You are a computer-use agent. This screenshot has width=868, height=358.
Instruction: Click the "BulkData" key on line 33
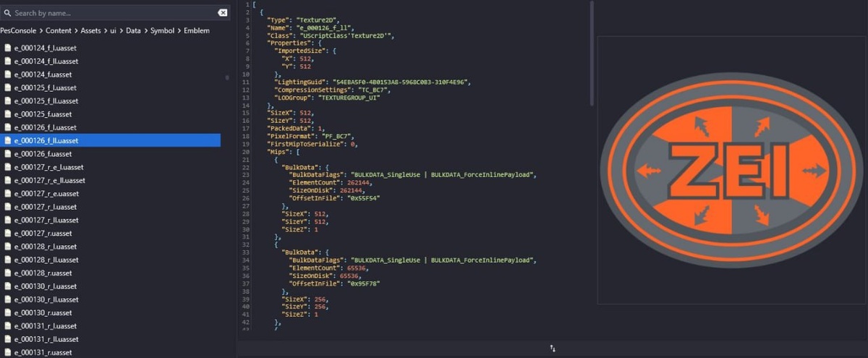[x=299, y=252]
